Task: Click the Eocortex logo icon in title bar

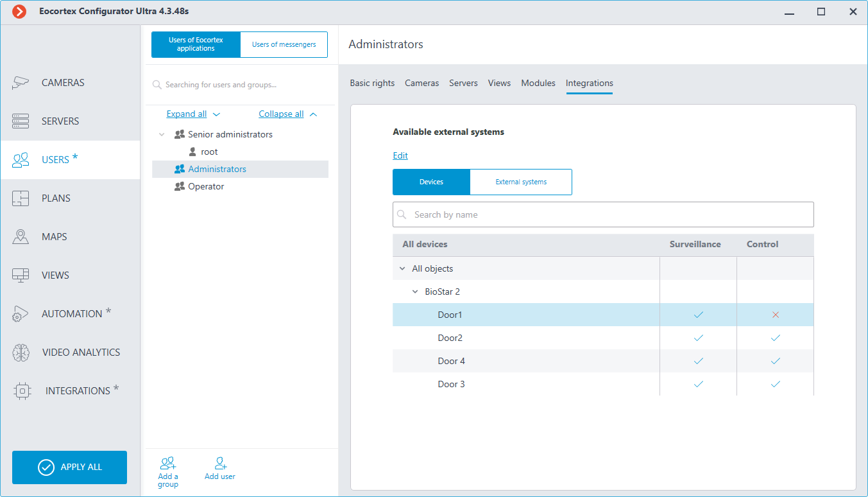Action: (19, 12)
